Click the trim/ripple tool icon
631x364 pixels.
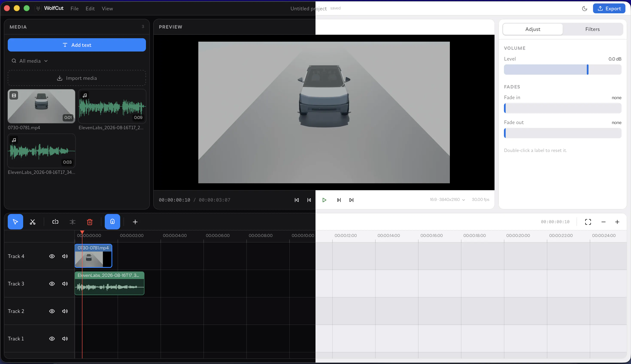point(73,222)
